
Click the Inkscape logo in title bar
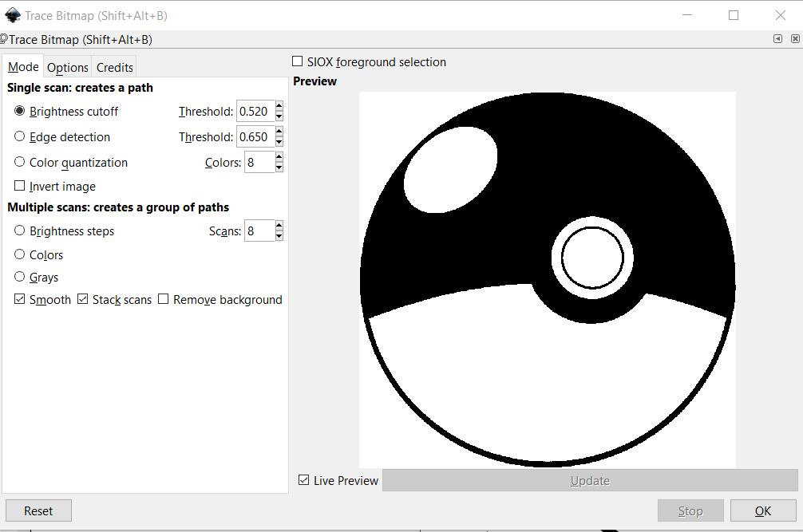click(12, 15)
